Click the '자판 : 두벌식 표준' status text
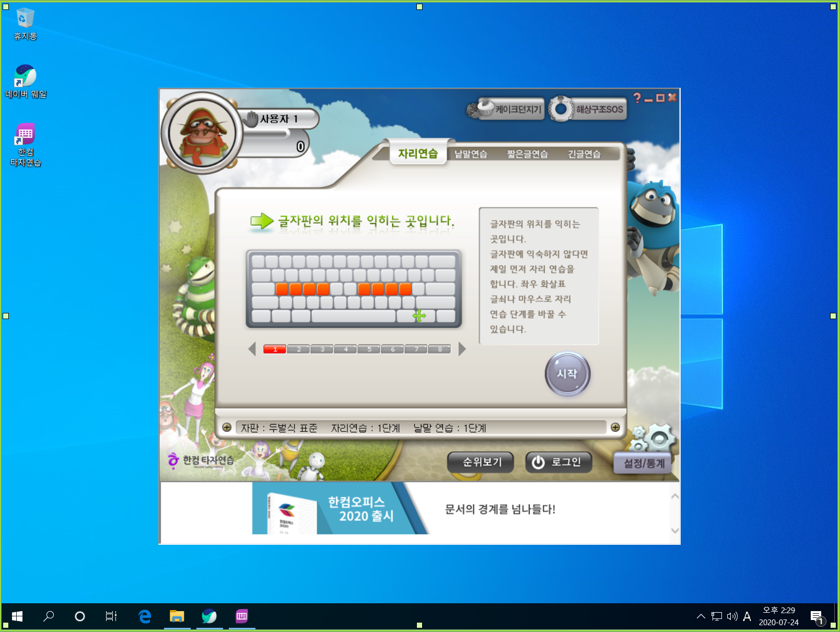The width and height of the screenshot is (840, 632). click(279, 428)
